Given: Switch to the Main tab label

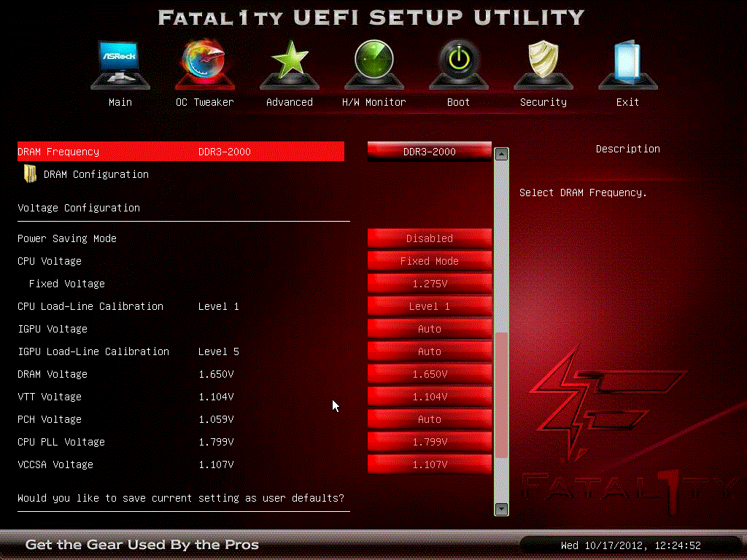Looking at the screenshot, I should (120, 102).
